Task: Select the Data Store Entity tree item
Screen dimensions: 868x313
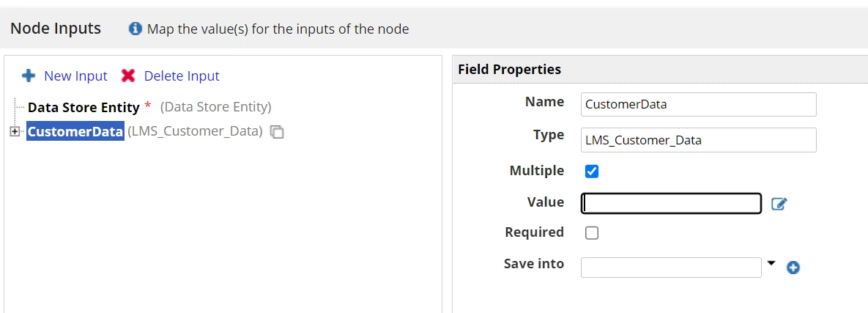Action: [84, 107]
